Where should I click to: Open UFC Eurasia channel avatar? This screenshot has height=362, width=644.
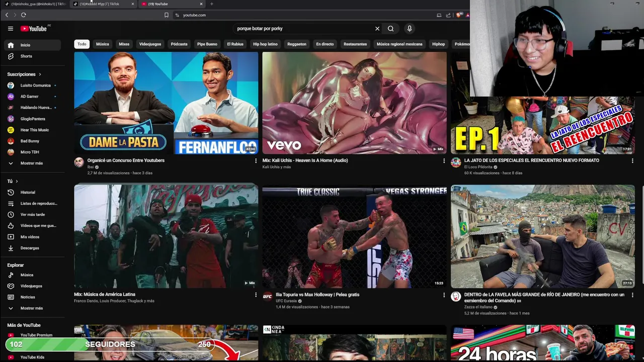coord(267,296)
